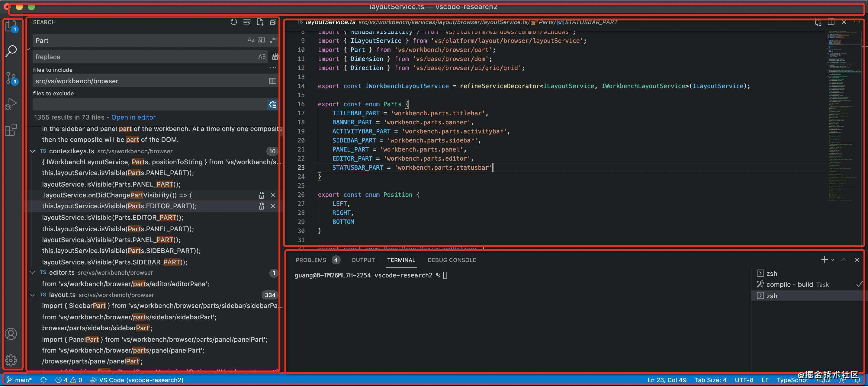
Task: Refresh the search results
Action: 233,22
